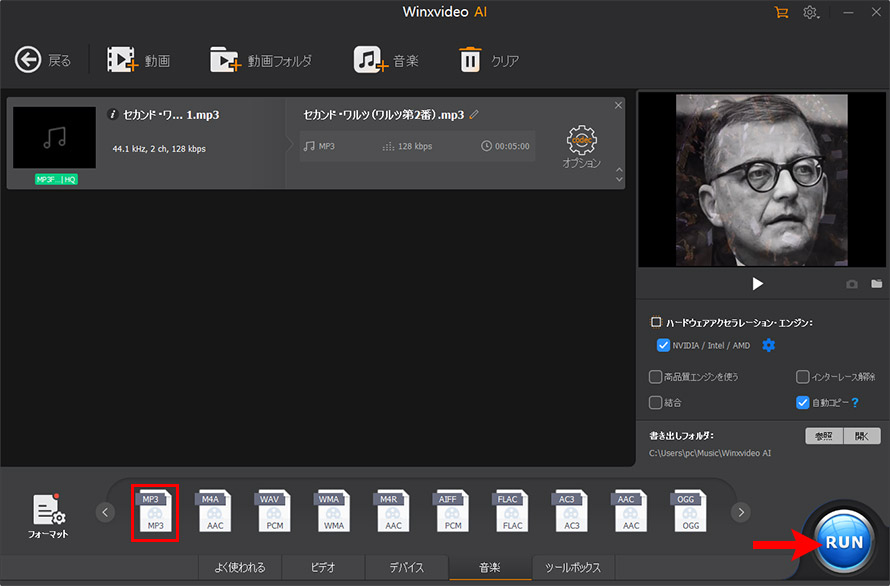The image size is (890, 586).
Task: Choose the WAV PCM format
Action: click(x=274, y=511)
